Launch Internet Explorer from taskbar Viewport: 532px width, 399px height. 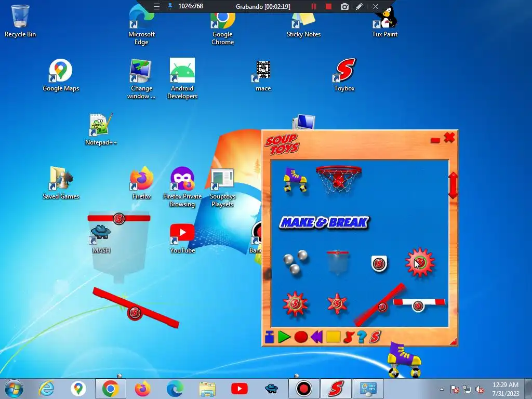[46, 389]
